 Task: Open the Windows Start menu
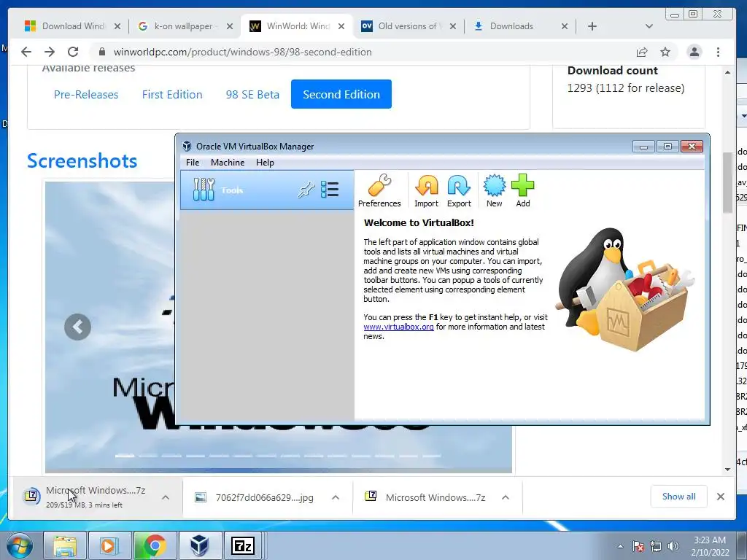click(x=19, y=545)
